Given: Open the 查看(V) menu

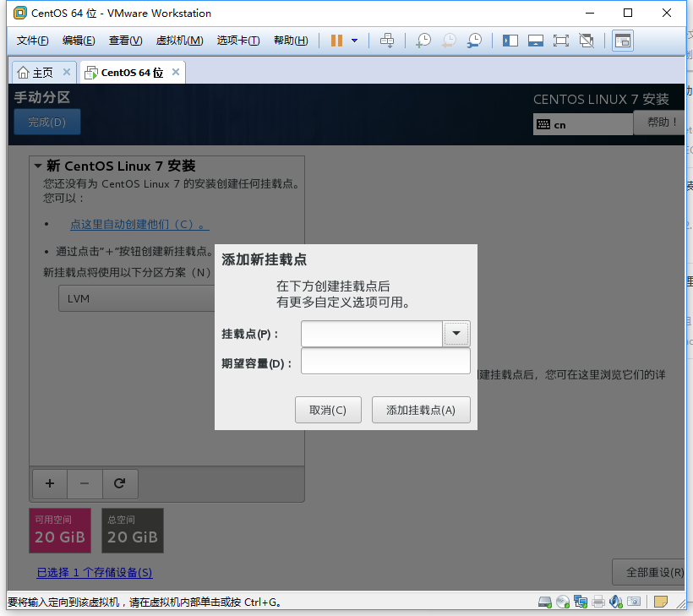Looking at the screenshot, I should click(x=126, y=41).
